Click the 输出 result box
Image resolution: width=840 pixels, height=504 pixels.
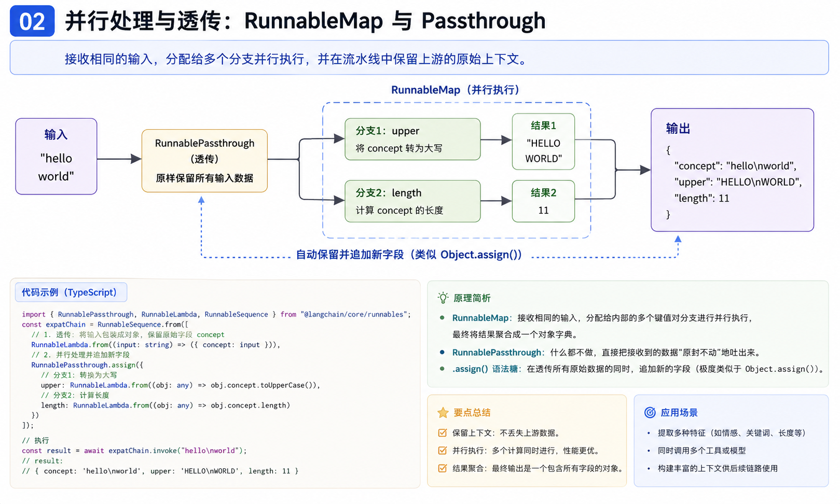point(732,170)
